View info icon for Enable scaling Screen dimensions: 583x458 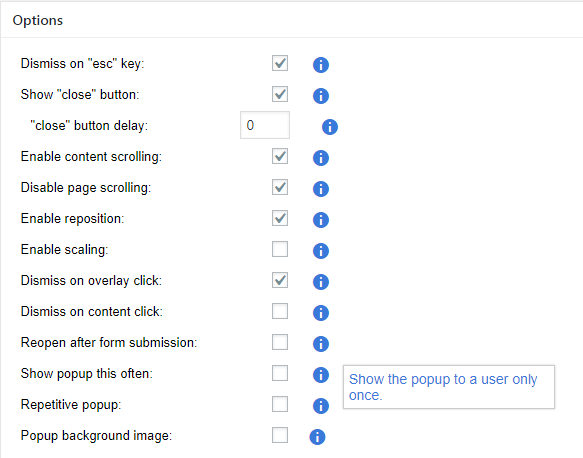[x=321, y=251]
